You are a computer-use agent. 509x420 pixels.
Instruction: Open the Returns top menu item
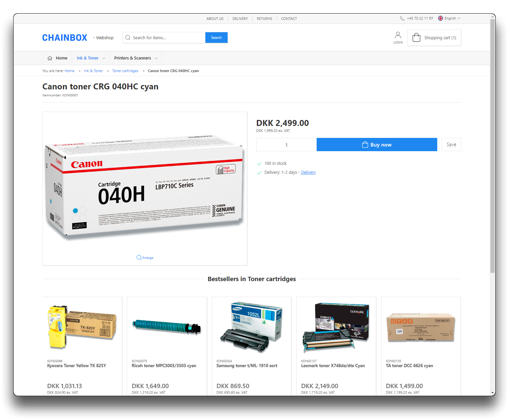[264, 19]
